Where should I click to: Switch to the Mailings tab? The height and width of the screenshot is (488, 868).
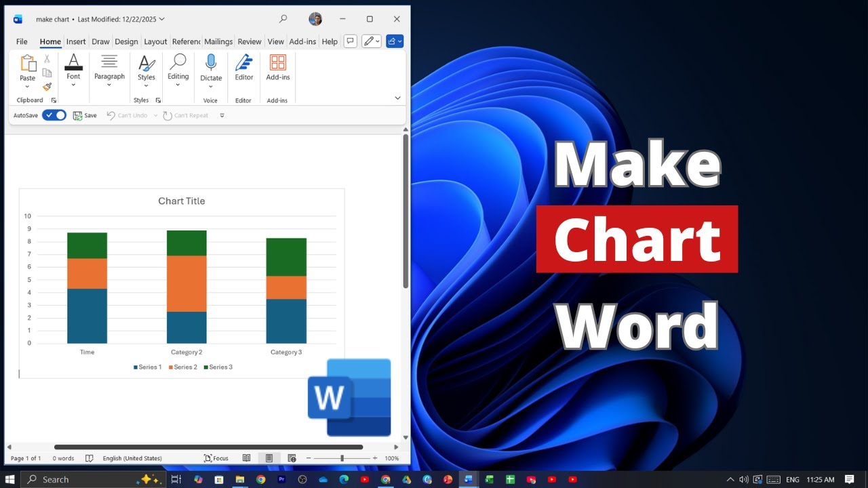[x=218, y=41]
